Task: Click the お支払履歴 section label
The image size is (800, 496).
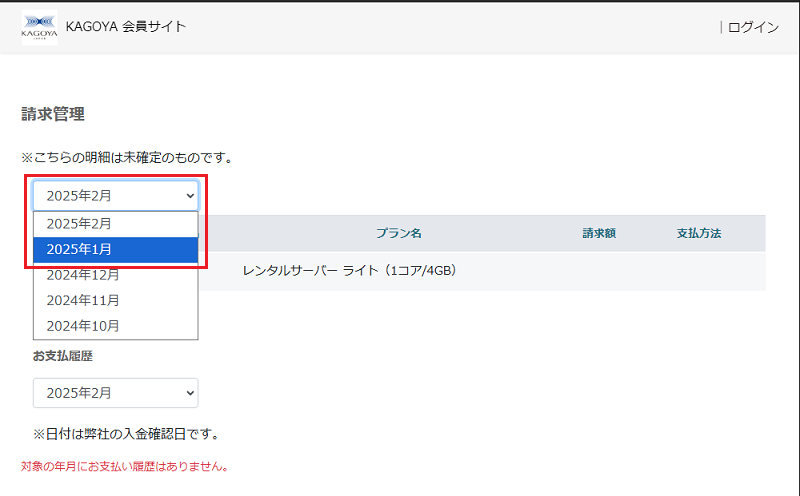Action: click(63, 356)
